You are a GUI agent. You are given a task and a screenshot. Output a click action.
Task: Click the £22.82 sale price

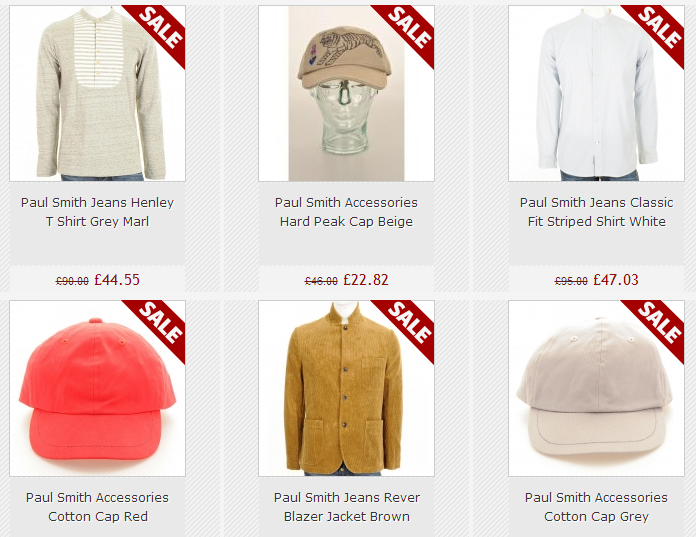coord(366,280)
